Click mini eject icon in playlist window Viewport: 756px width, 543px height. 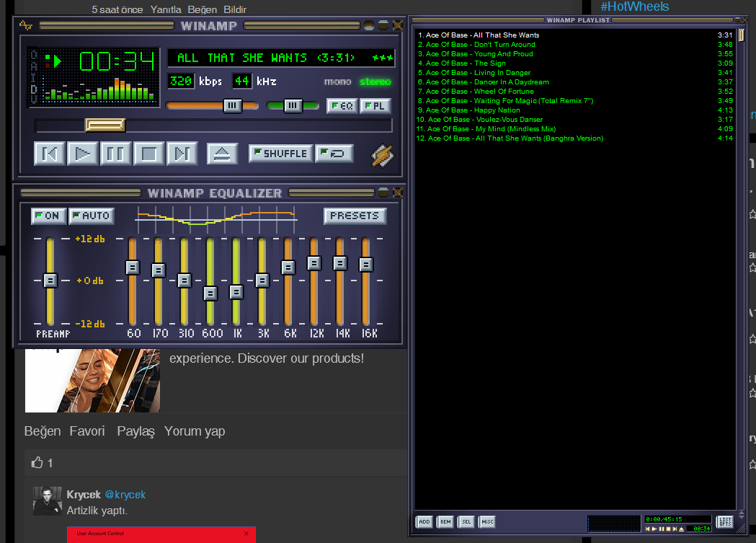(x=681, y=529)
